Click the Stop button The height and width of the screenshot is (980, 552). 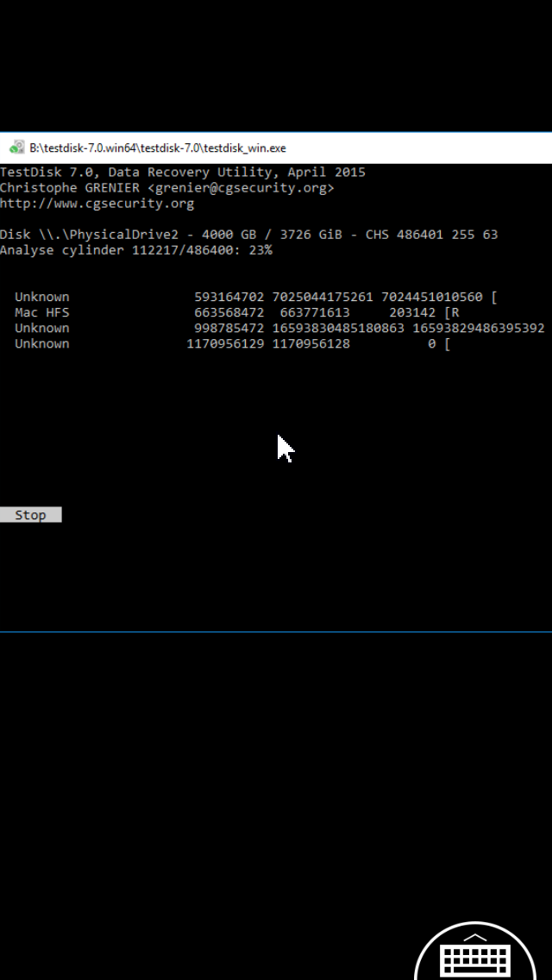31,515
